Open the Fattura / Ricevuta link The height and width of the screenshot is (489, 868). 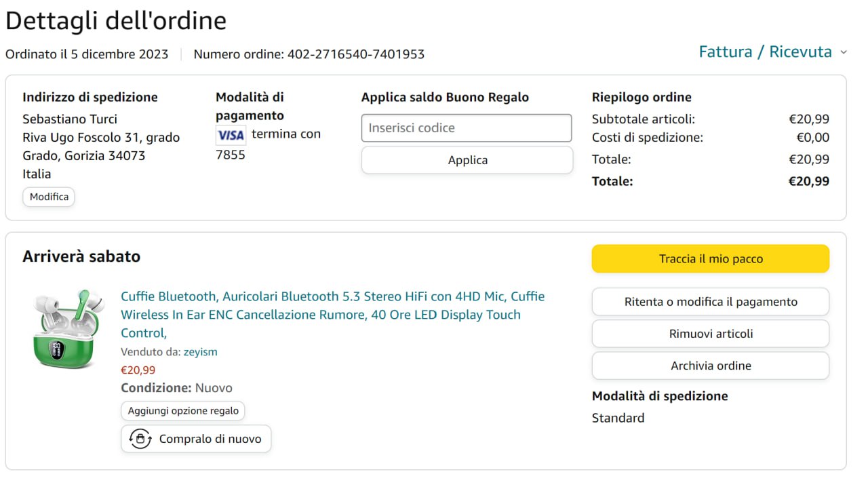765,52
